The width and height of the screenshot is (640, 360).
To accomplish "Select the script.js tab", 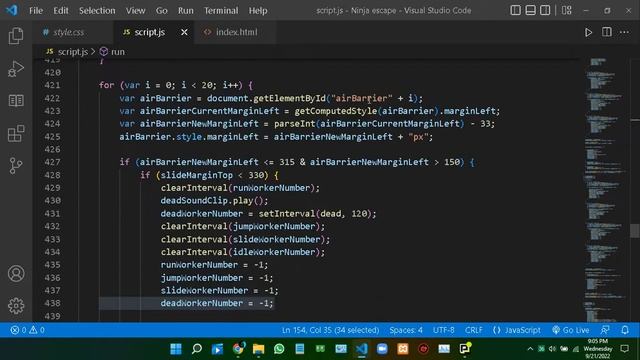I will [x=150, y=32].
